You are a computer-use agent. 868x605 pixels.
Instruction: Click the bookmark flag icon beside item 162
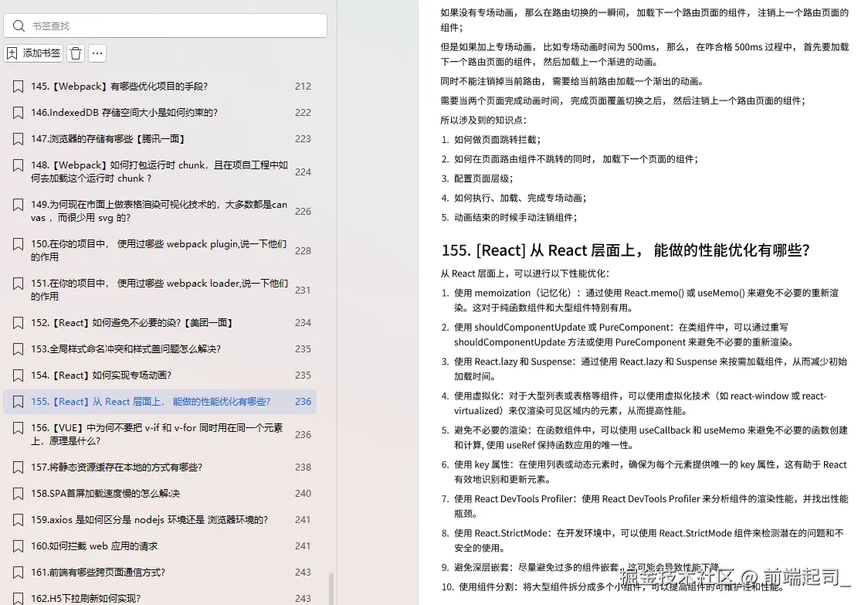coord(18,598)
